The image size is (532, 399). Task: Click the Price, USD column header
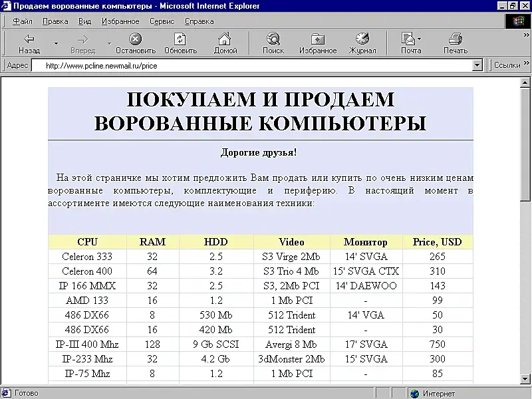click(x=438, y=242)
